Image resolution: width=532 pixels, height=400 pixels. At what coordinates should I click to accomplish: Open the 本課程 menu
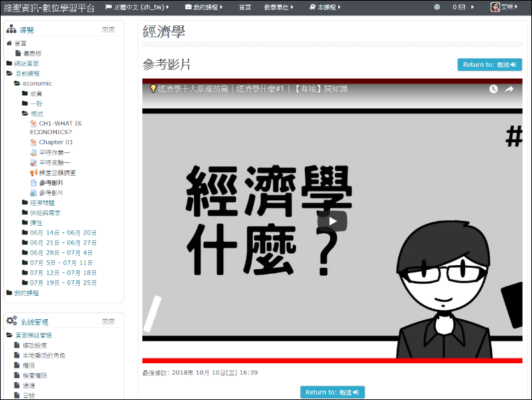coord(325,7)
